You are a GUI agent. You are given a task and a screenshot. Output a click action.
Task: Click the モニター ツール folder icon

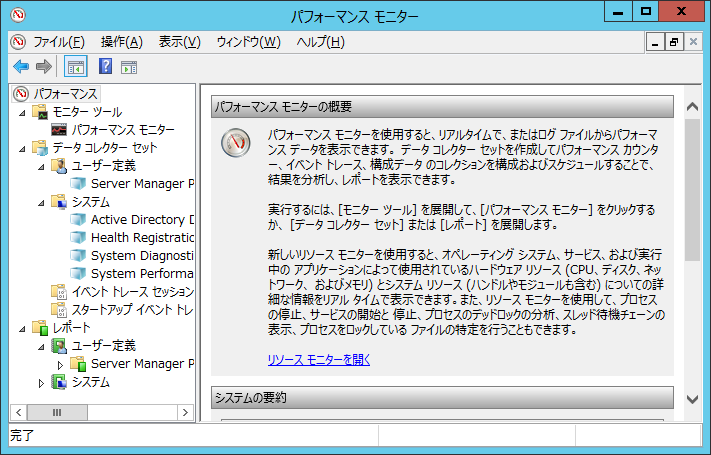[x=40, y=112]
